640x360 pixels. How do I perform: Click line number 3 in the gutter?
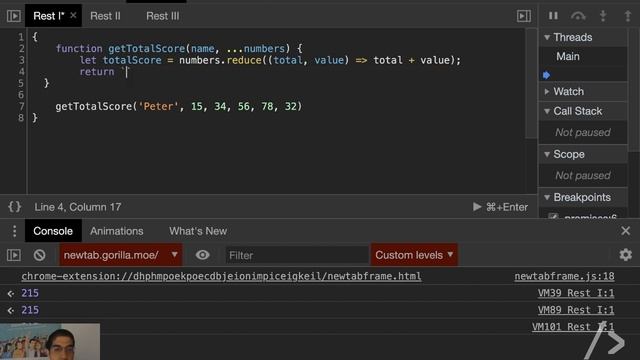click(21, 60)
